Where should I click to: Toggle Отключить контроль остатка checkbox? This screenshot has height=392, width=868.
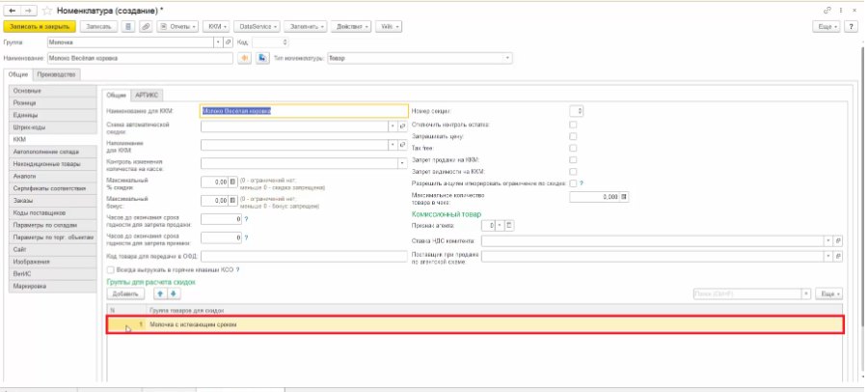click(573, 125)
